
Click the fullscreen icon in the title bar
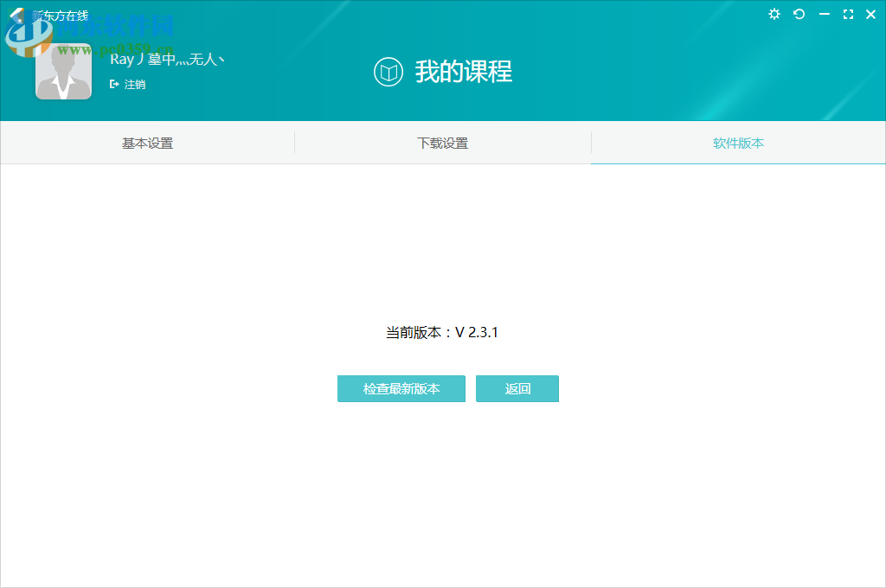tap(848, 15)
